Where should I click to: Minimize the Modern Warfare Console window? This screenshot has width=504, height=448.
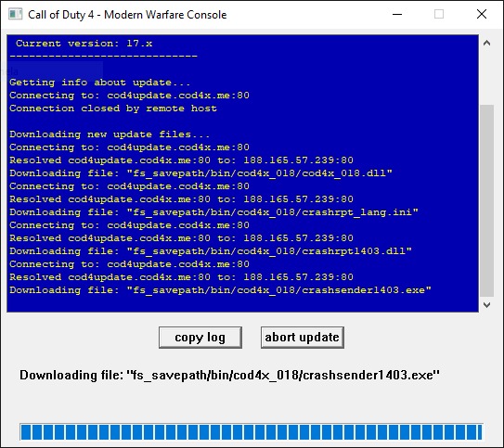[x=397, y=15]
